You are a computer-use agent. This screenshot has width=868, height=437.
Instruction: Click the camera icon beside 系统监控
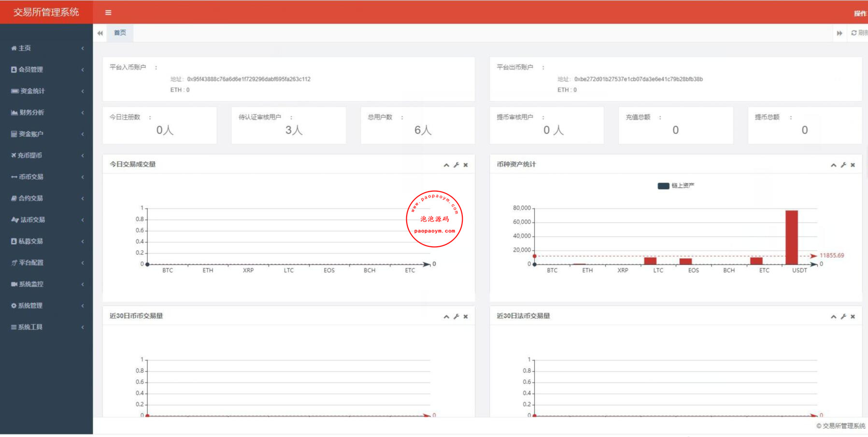click(14, 284)
